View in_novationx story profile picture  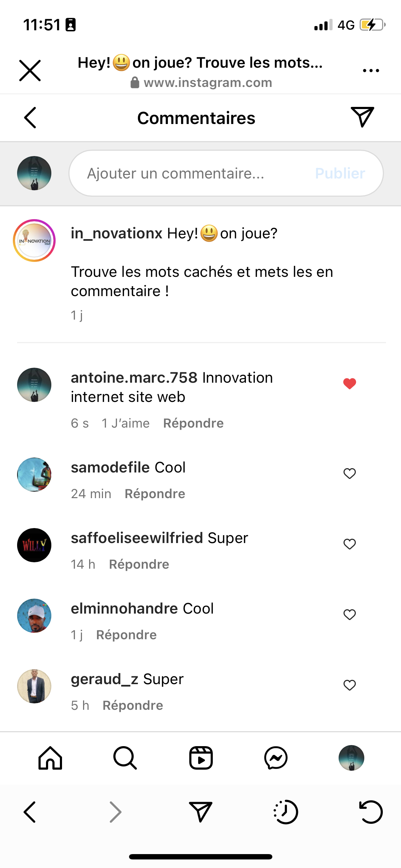(x=34, y=241)
